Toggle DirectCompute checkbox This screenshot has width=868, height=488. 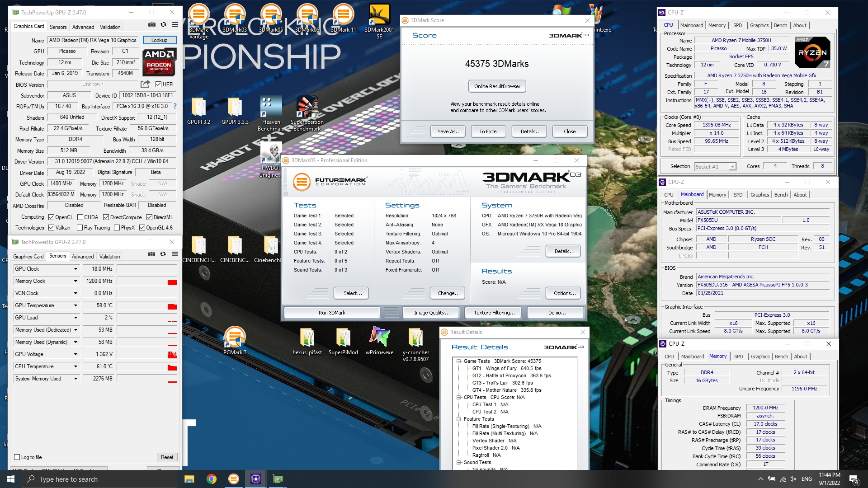[x=106, y=217]
